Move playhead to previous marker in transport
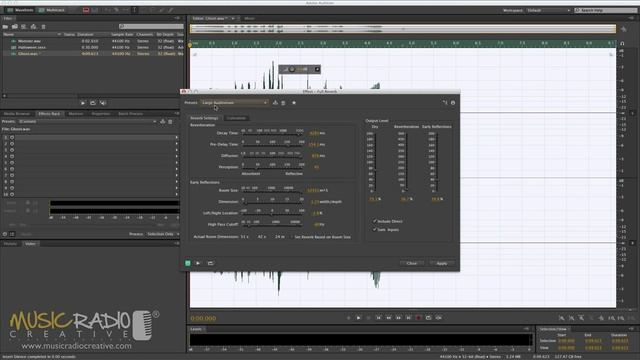The width and height of the screenshot is (640, 360). point(378,318)
